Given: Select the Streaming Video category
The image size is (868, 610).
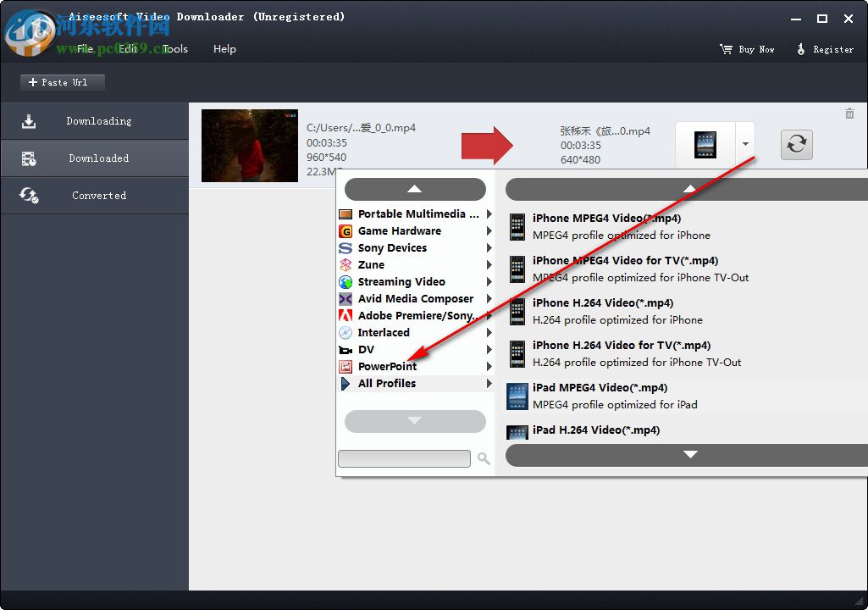Looking at the screenshot, I should 401,281.
